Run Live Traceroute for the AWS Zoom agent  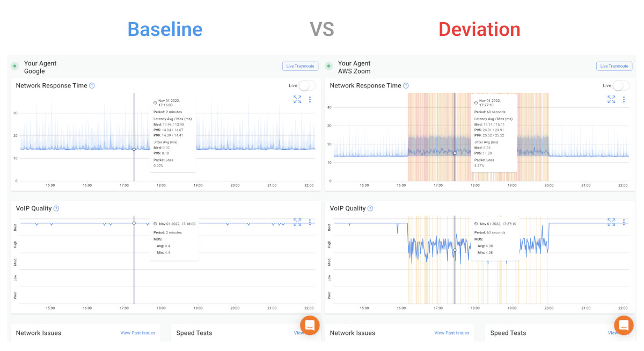coord(614,66)
